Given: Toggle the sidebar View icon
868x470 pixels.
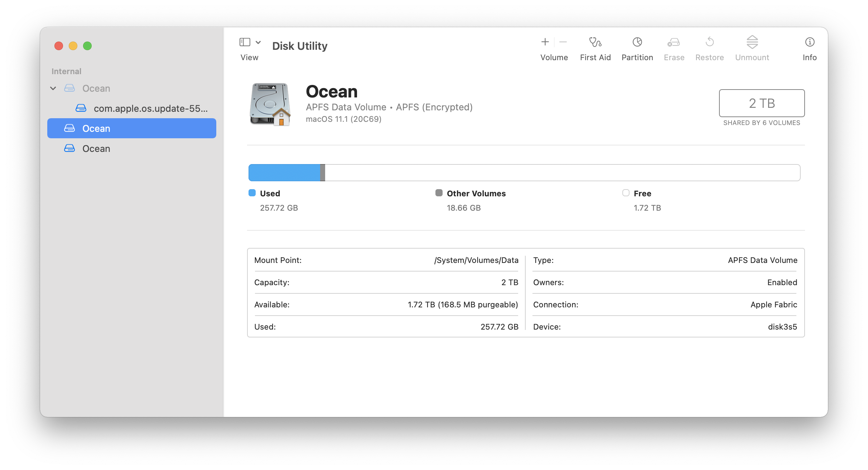Looking at the screenshot, I should (245, 42).
